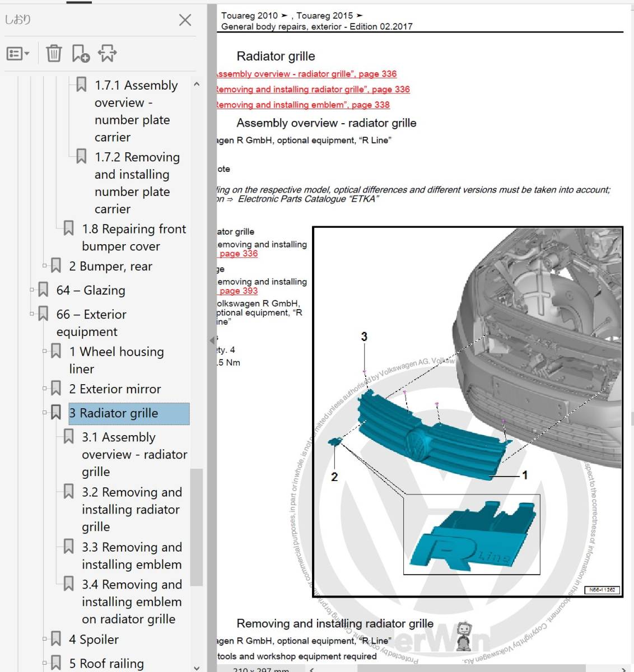
Task: Select the 2 Exterior mirror bookmark
Action: (x=115, y=389)
